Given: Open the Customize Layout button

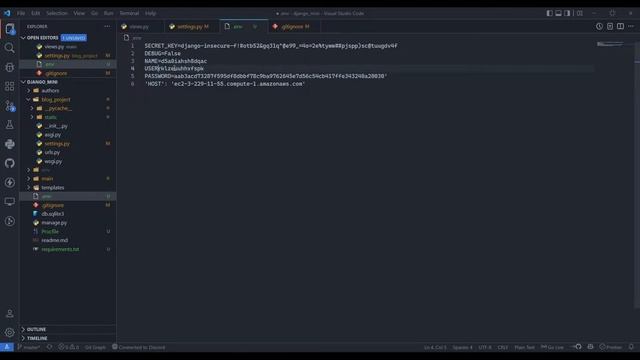Looking at the screenshot, I should (x=580, y=13).
